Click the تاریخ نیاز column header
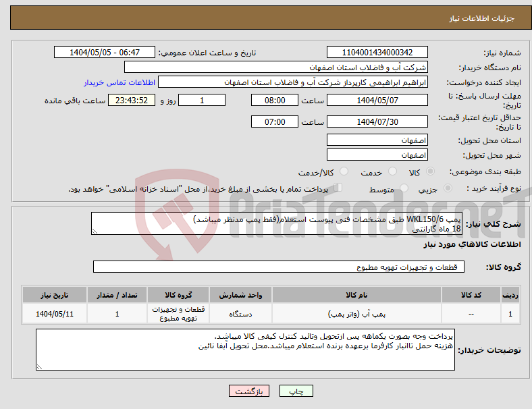 (54, 295)
